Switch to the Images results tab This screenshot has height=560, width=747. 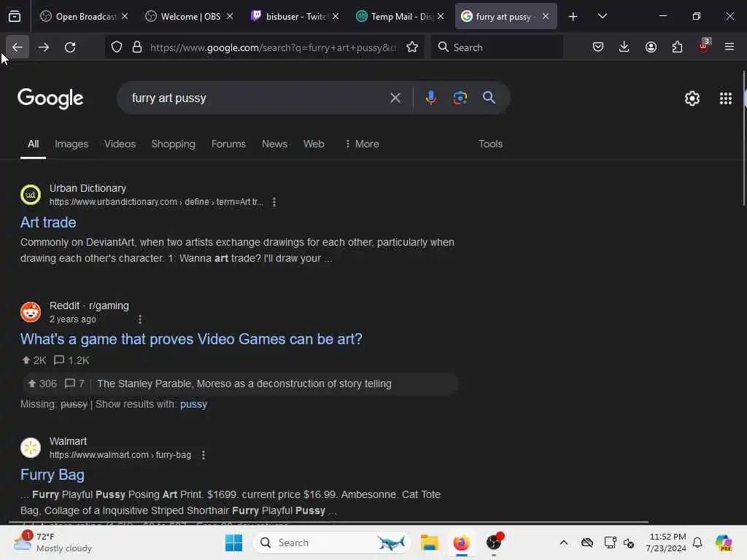[x=71, y=144]
